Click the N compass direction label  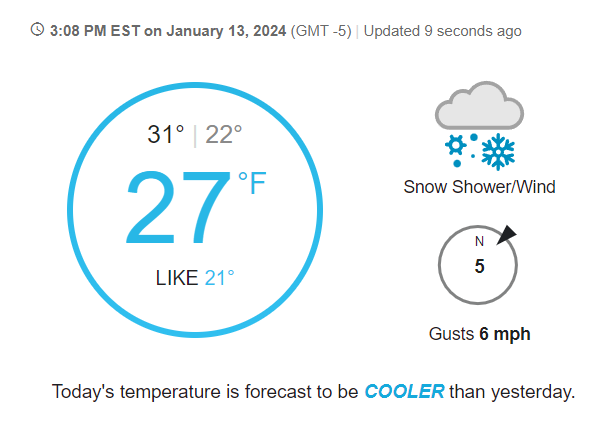pyautogui.click(x=479, y=242)
